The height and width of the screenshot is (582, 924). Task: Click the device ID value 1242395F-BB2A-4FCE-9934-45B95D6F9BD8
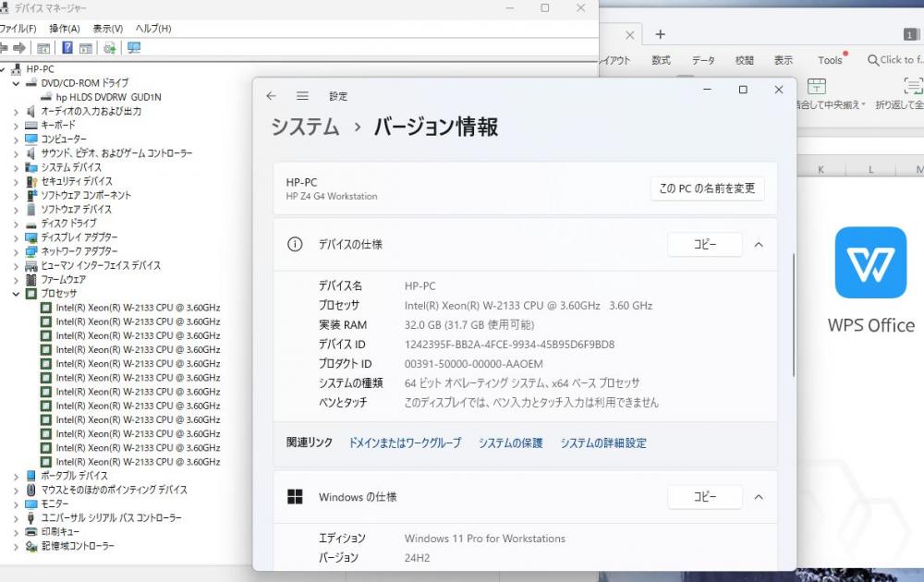pos(509,345)
